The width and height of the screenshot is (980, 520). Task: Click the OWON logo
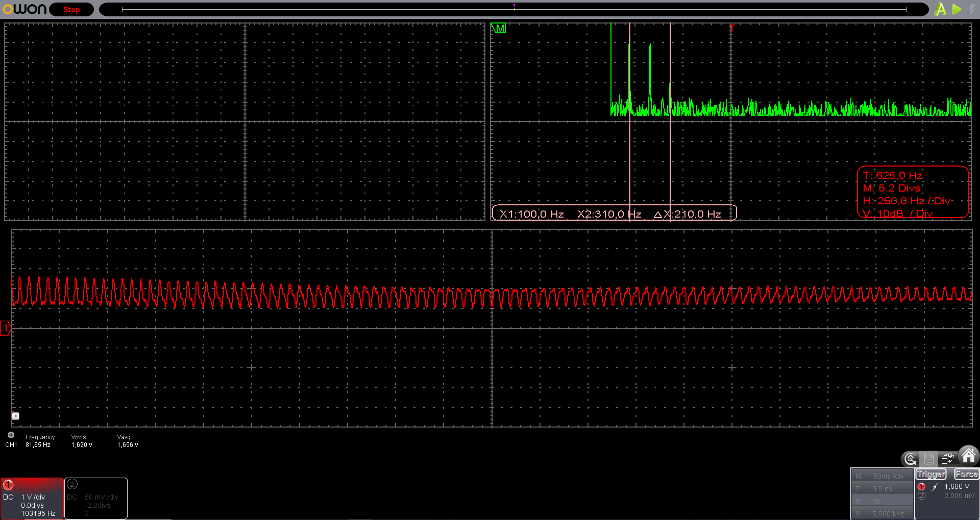point(24,9)
